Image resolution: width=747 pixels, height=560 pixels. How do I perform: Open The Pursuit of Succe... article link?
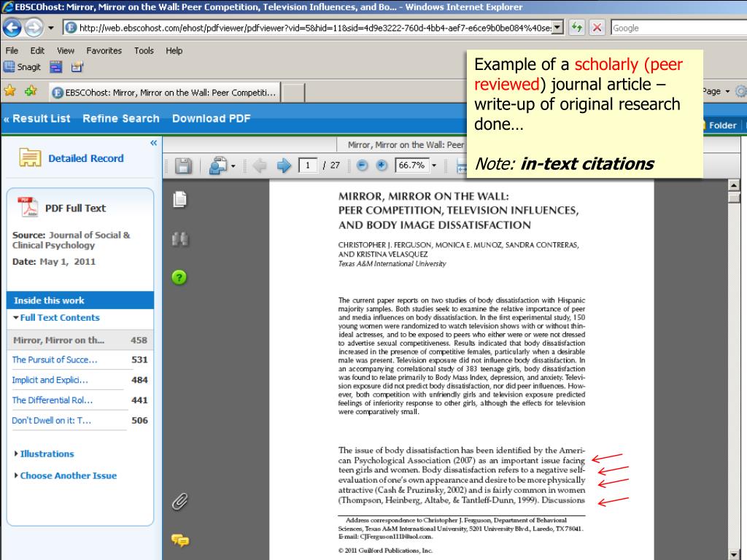[x=55, y=359]
